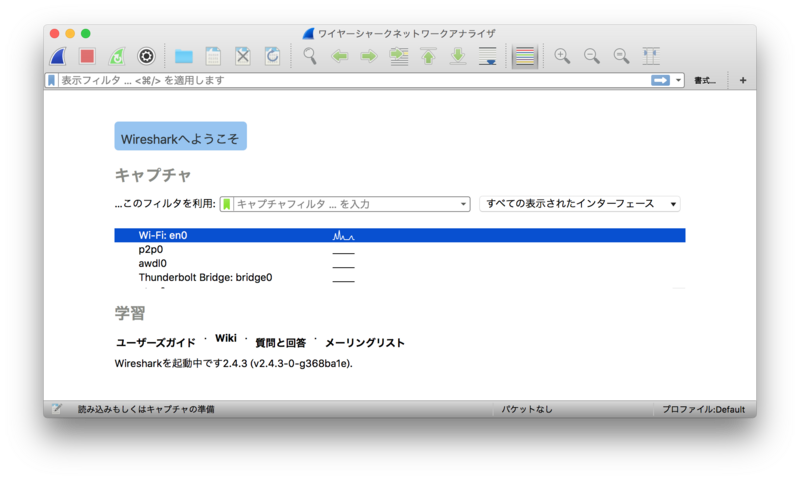Open the Wiki link
800x480 pixels.
226,338
